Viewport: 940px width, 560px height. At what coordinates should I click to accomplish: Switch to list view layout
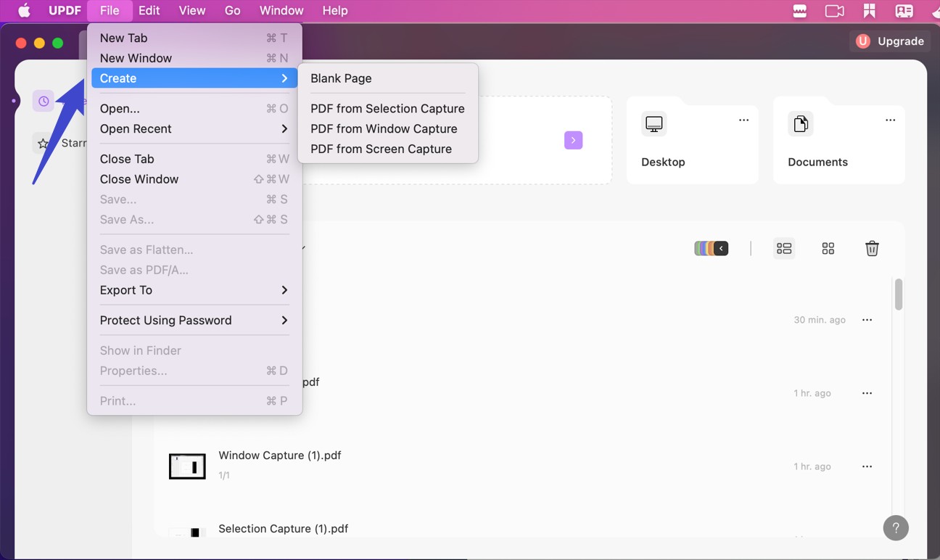pos(784,249)
